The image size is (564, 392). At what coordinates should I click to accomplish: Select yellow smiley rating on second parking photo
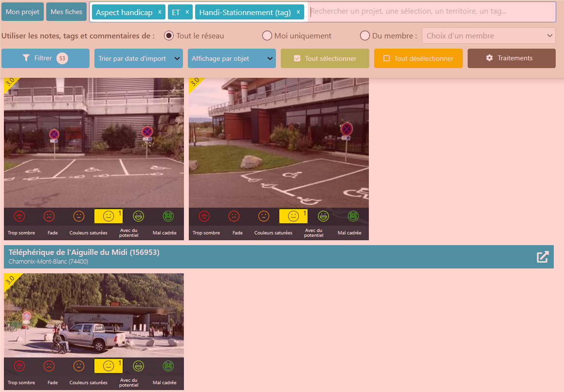(x=293, y=216)
